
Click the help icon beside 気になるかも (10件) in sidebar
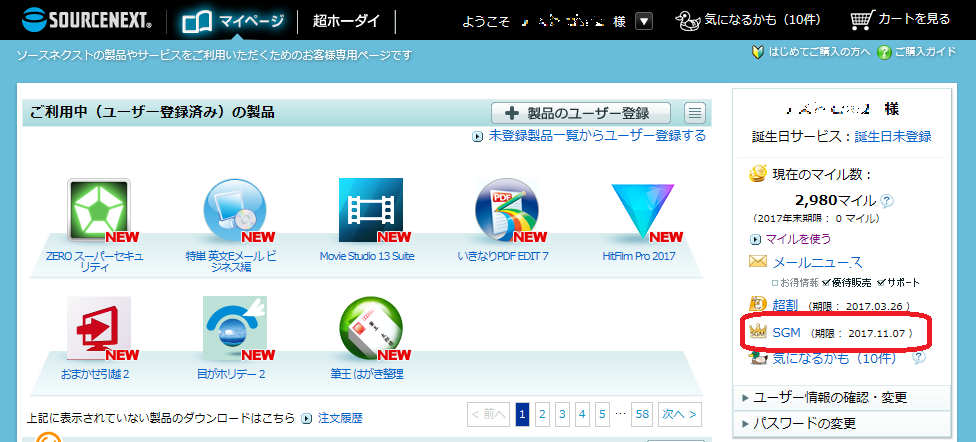click(x=919, y=358)
